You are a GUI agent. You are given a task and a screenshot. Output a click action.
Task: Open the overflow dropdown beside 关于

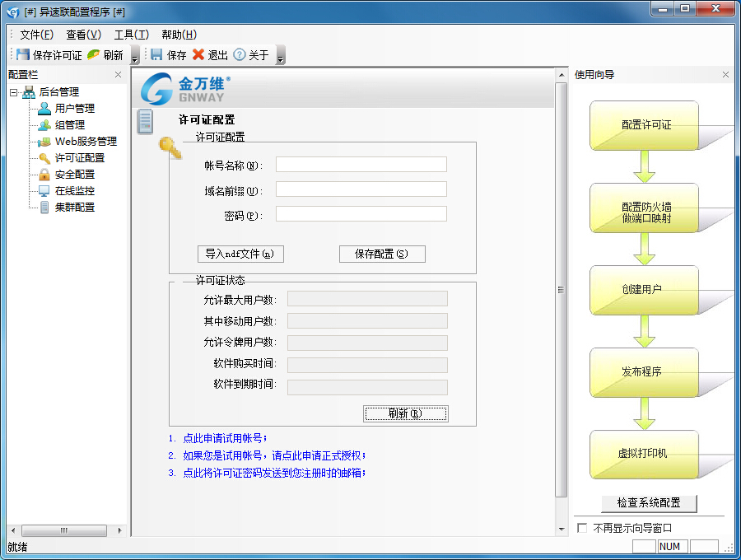point(279,58)
